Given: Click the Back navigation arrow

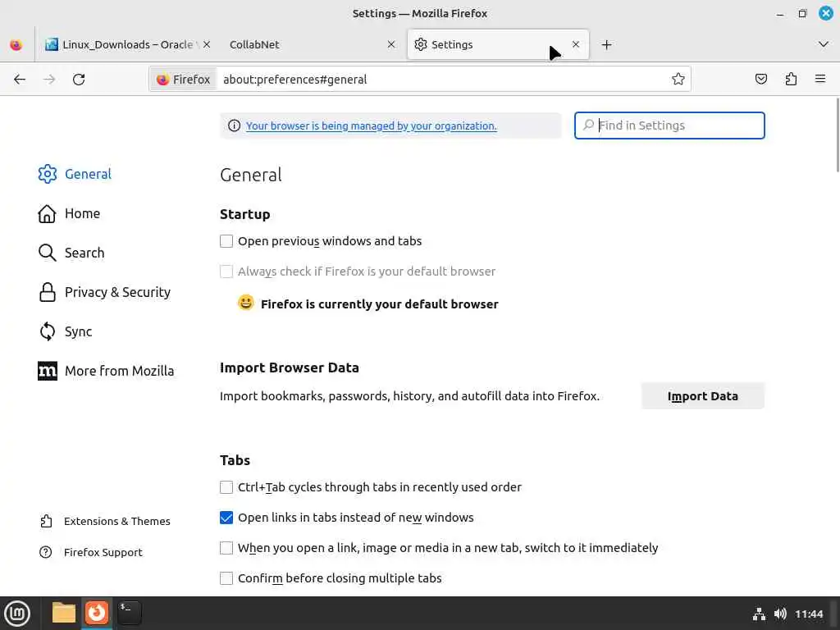Looking at the screenshot, I should pos(20,80).
